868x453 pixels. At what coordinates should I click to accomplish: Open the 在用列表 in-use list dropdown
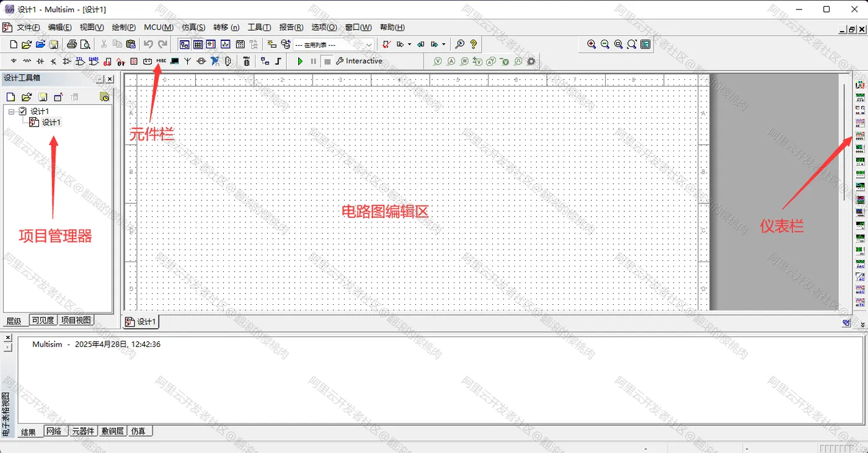tap(370, 44)
